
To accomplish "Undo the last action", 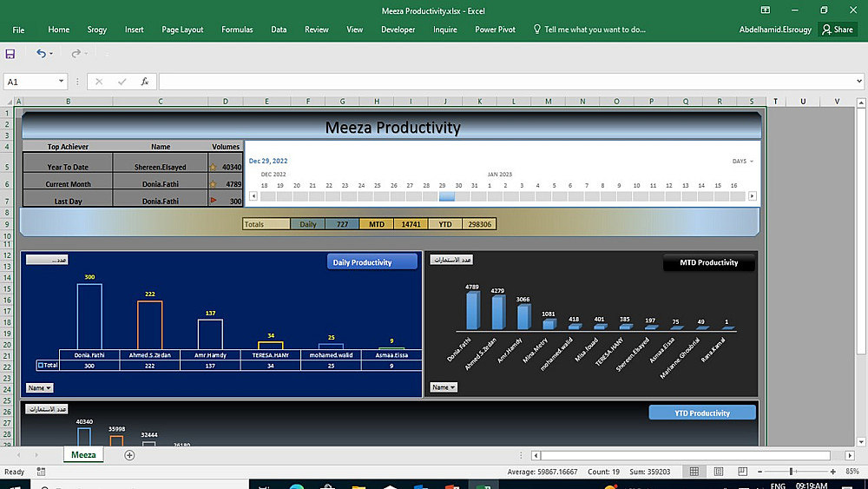I will [x=41, y=53].
